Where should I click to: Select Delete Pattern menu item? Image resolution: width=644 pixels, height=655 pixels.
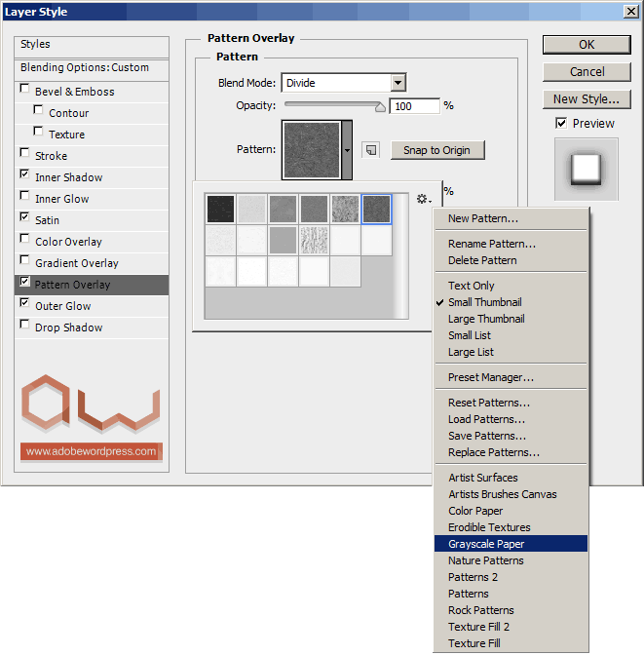(511, 260)
